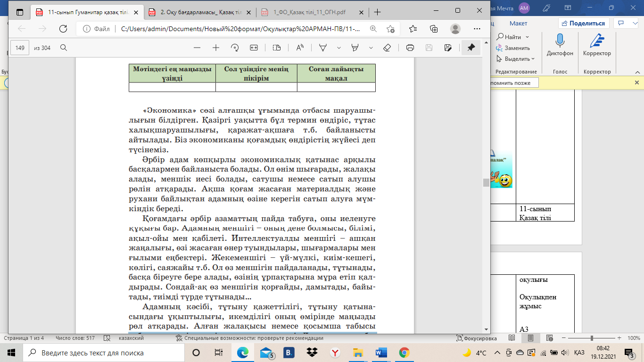
Task: Expand the Draw pen options dropdown arrow
Action: [339, 48]
